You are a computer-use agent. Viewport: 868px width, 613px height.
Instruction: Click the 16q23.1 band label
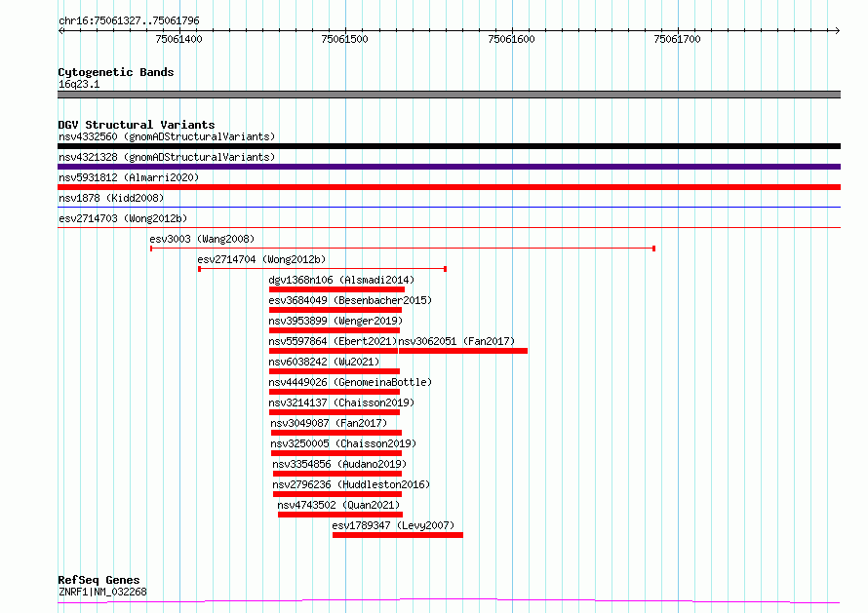79,84
